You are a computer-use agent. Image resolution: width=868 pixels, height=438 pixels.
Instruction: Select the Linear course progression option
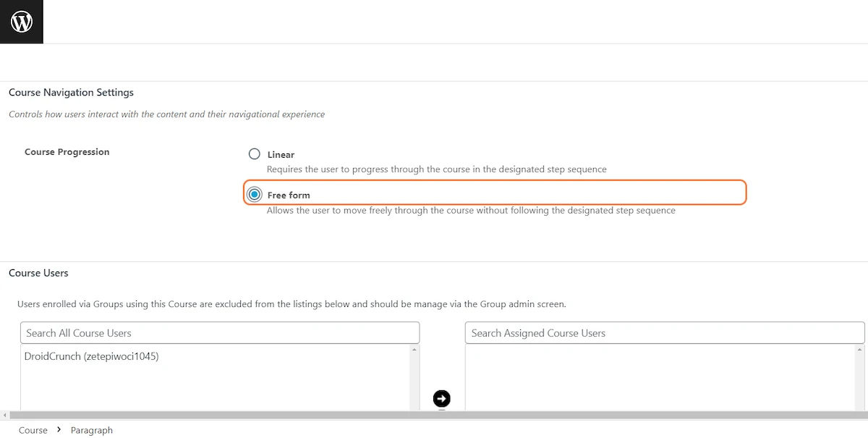pos(254,154)
